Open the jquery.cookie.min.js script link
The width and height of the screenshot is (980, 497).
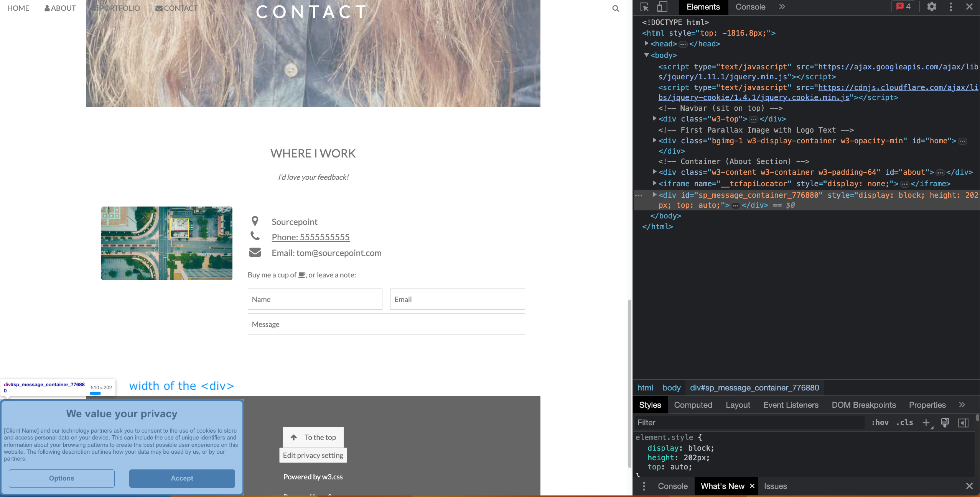pyautogui.click(x=818, y=92)
